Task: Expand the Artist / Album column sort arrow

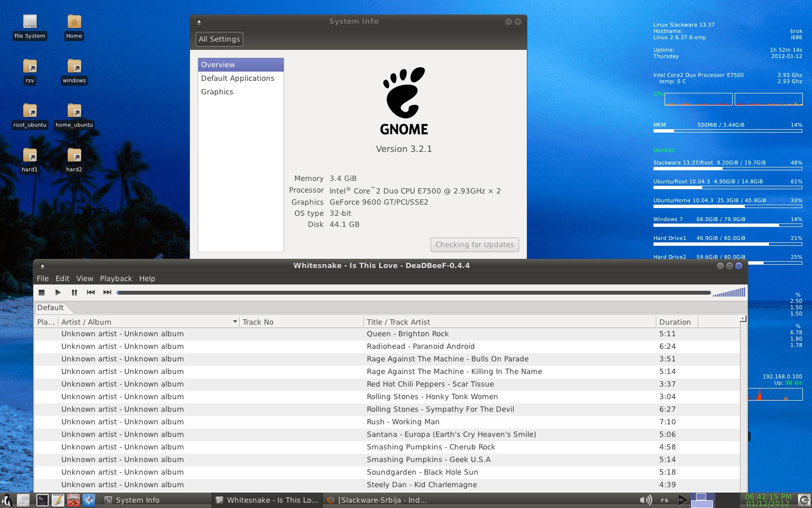Action: coord(235,322)
